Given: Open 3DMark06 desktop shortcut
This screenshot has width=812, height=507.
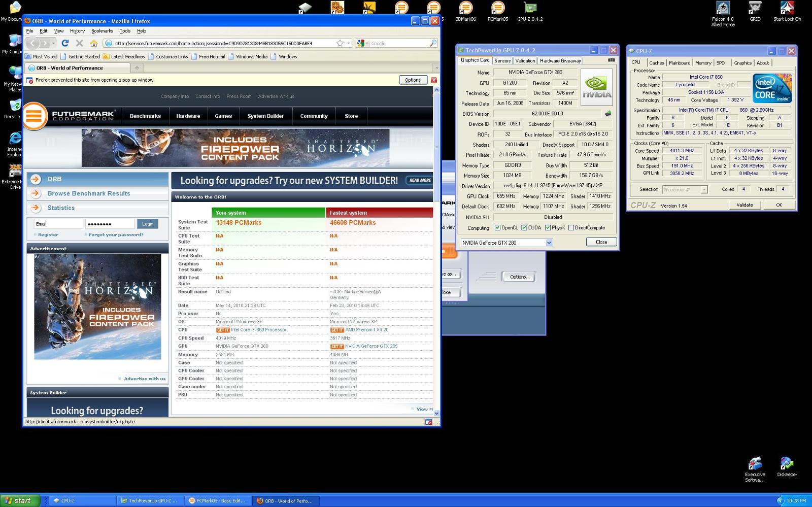Looking at the screenshot, I should coord(465,12).
